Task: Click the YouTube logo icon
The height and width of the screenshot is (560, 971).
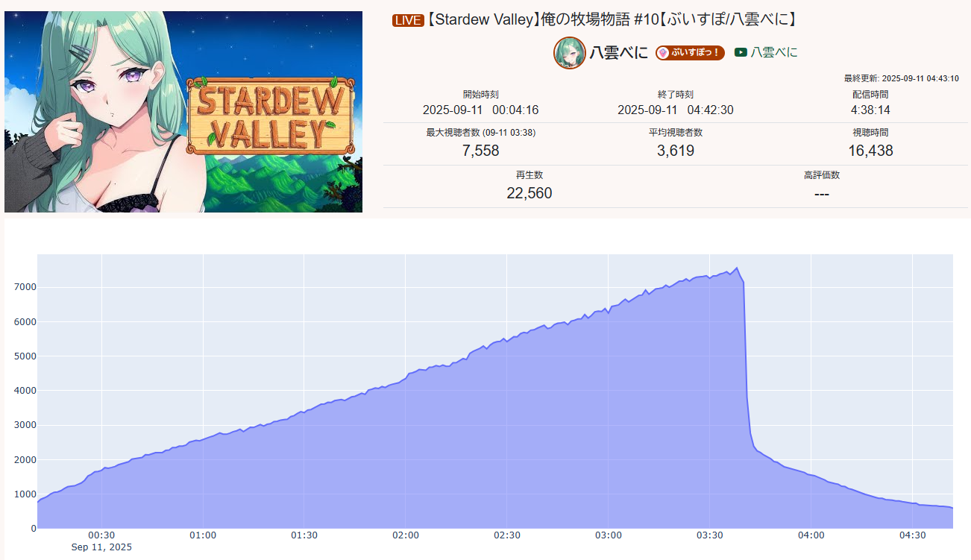Action: [x=741, y=52]
